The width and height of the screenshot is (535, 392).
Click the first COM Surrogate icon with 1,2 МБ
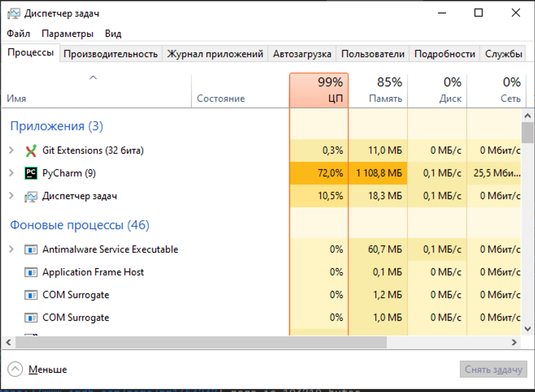click(x=31, y=295)
